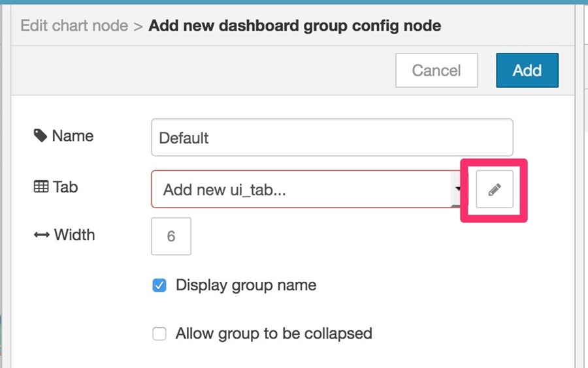Click the Name label text

pos(73,136)
